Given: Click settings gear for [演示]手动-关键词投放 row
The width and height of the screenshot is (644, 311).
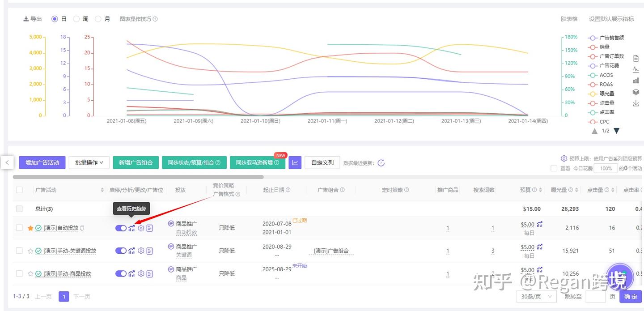Looking at the screenshot, I should tap(141, 251).
